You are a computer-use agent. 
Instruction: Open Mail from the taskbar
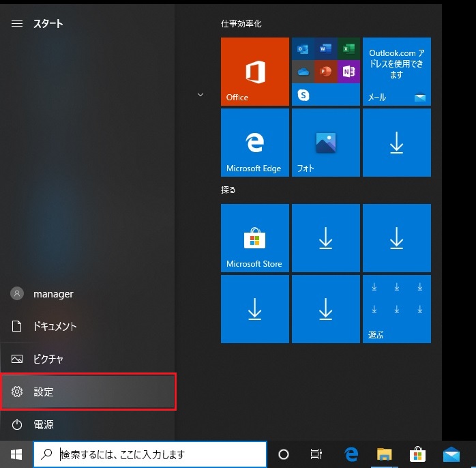[451, 454]
